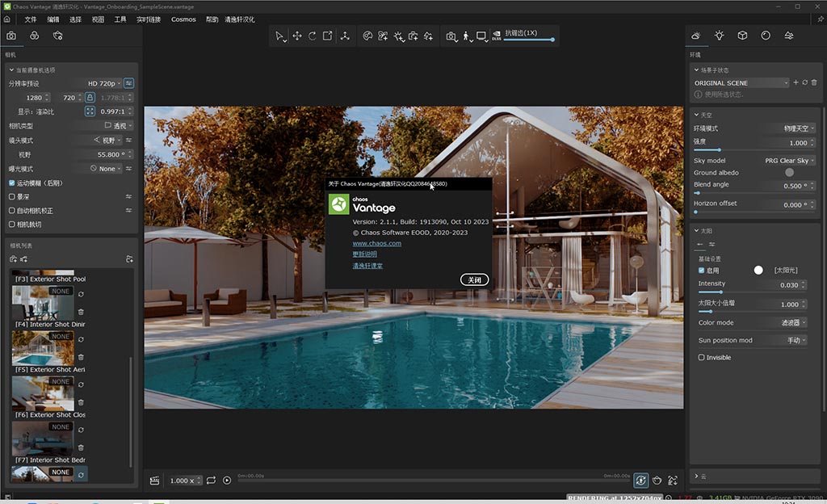
Task: Open the 视图 menu
Action: [x=98, y=19]
